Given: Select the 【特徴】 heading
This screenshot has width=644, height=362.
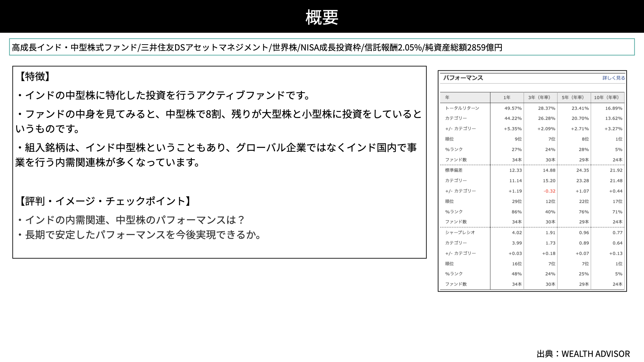Looking at the screenshot, I should coord(35,76).
